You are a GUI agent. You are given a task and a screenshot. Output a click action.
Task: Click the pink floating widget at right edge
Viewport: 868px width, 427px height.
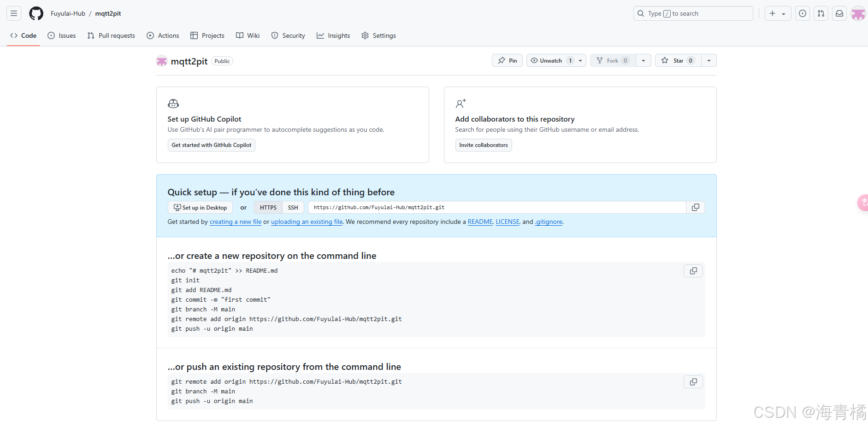tap(862, 203)
